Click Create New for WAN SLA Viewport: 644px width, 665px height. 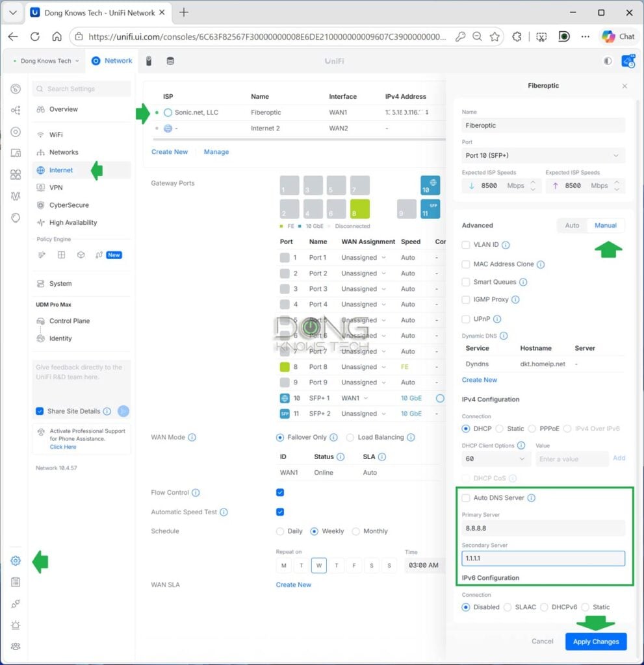coord(293,585)
